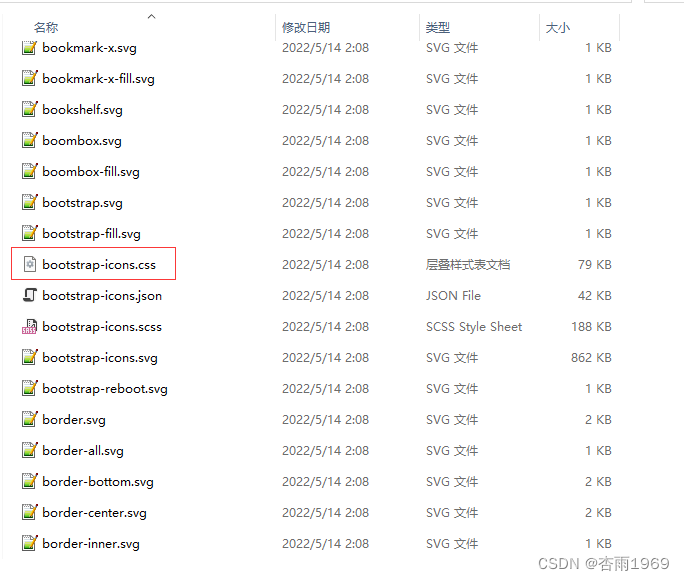Sort files by the 修改日期 column header
Image resolution: width=684 pixels, height=581 pixels.
(306, 27)
